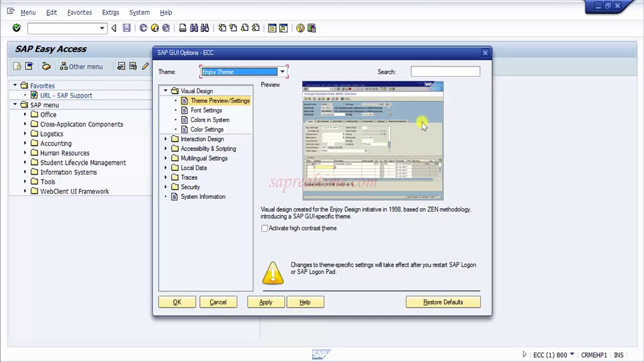
Task: Collapse the Visual Design folder
Action: (165, 90)
